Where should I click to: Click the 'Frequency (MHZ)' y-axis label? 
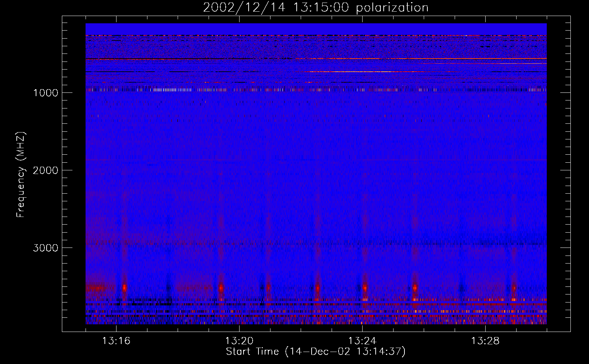point(21,175)
